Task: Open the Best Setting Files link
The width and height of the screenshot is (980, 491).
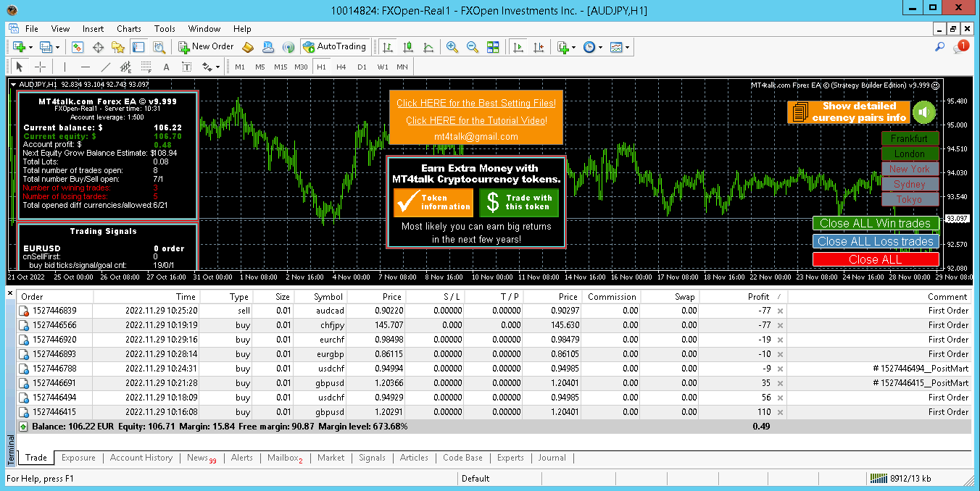Action: 476,104
